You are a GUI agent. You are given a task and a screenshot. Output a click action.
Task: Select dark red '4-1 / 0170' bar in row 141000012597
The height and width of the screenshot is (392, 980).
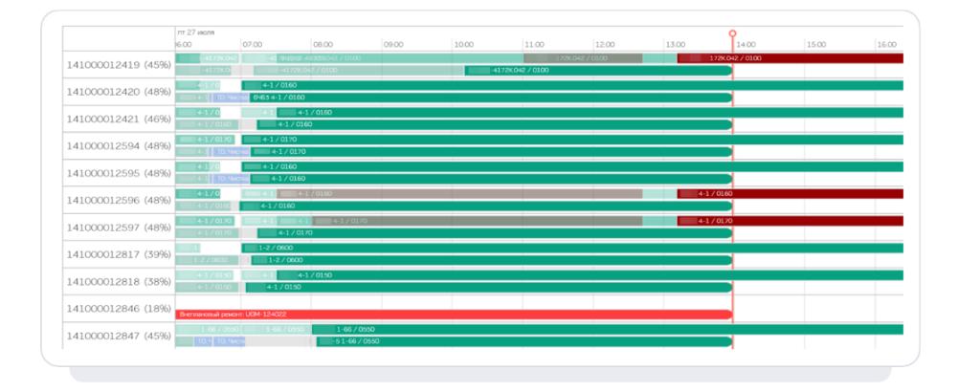coord(790,221)
